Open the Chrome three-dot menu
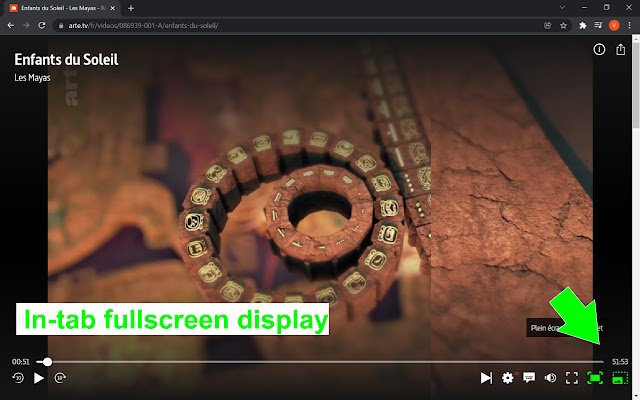 [629, 25]
